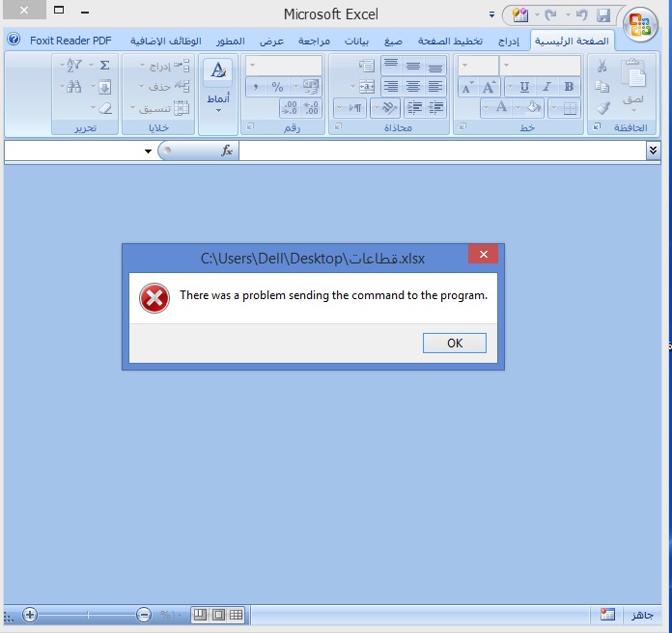Click the Wrap Text icon
The width and height of the screenshot is (672, 633).
(367, 65)
